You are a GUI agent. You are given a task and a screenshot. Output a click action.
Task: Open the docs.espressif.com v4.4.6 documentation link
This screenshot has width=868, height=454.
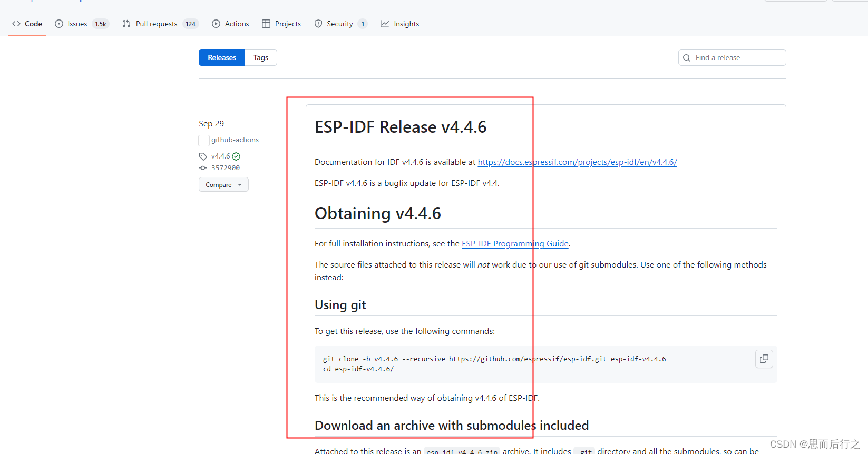pos(577,162)
